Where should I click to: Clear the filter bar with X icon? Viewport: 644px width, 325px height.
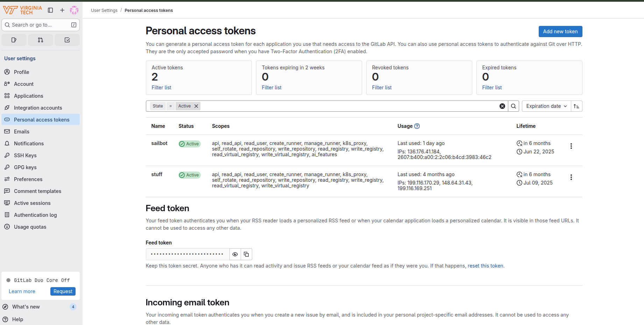[x=502, y=106]
